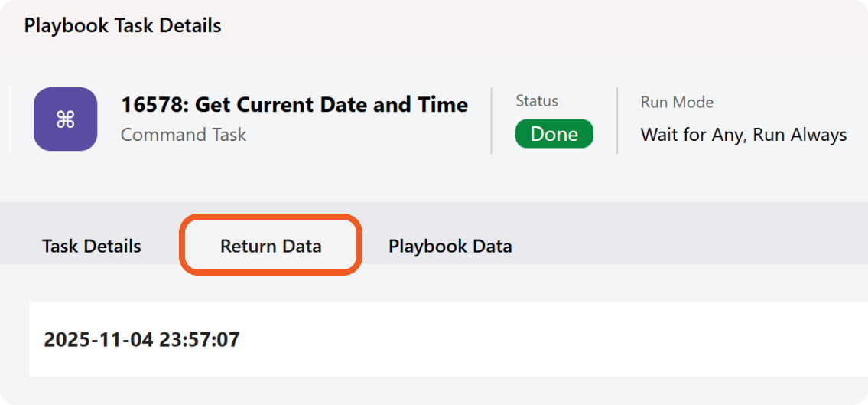Click the time 23:57:07 in returned data

click(x=199, y=339)
